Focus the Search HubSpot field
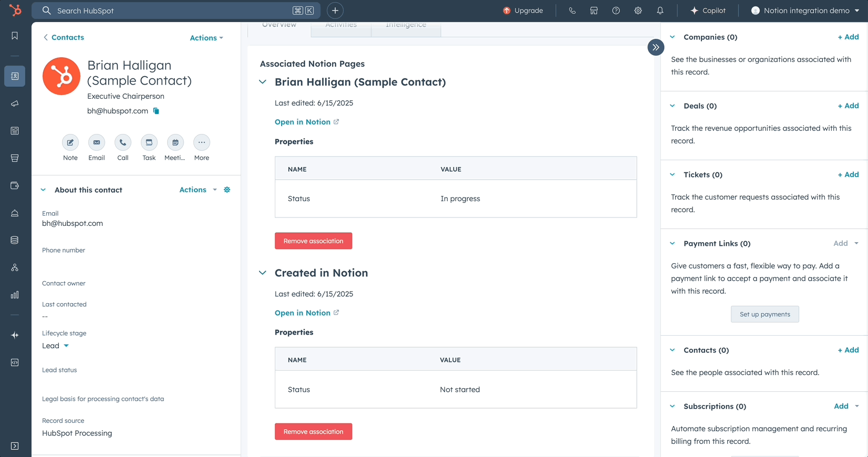The width and height of the screenshot is (868, 457). click(176, 11)
